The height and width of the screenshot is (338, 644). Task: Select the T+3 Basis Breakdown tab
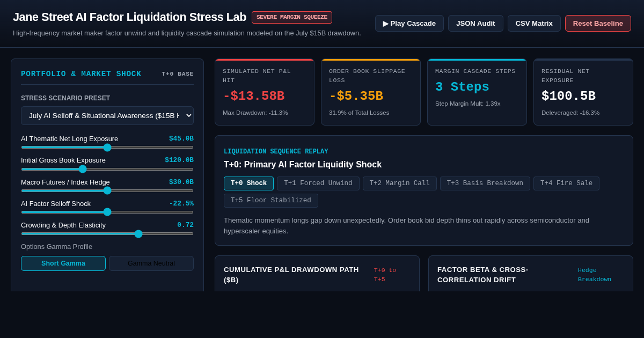(485, 183)
